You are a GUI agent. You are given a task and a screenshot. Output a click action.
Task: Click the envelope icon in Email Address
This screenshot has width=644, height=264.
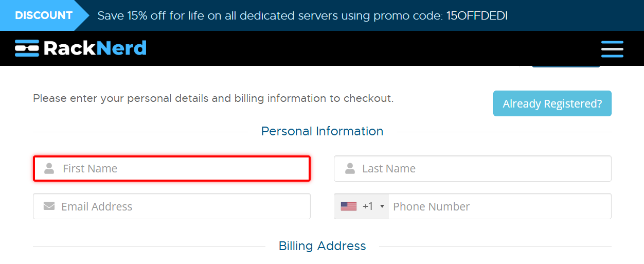49,206
